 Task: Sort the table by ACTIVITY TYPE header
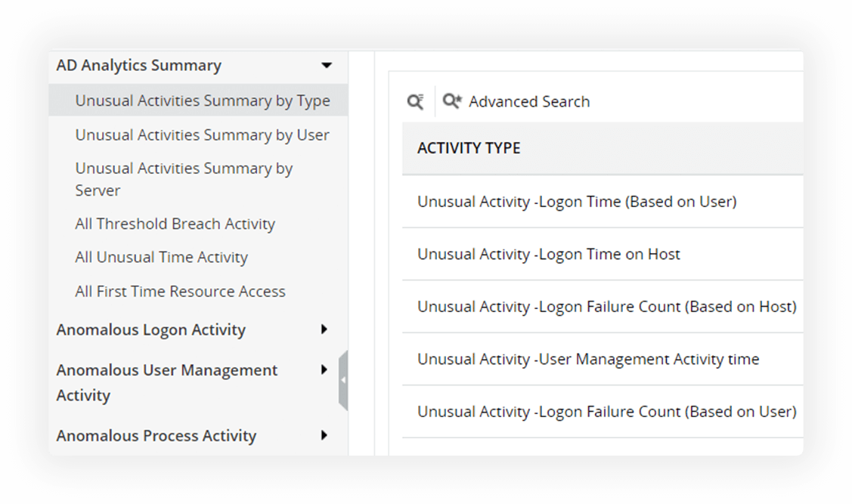pyautogui.click(x=467, y=148)
